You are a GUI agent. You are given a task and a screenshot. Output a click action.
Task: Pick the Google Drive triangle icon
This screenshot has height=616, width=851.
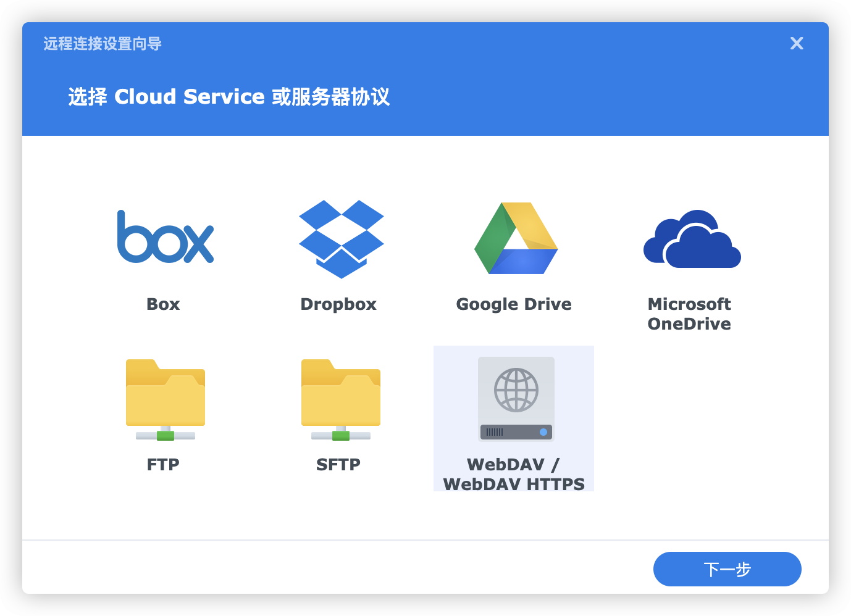pos(516,239)
